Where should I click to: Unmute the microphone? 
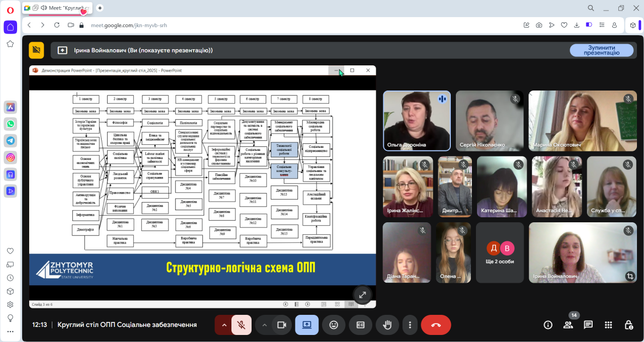(x=242, y=325)
